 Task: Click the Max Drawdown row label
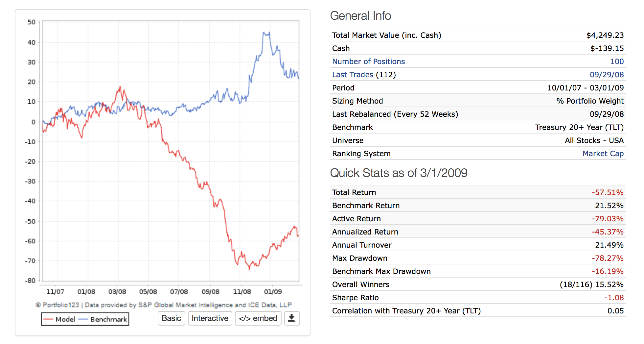359,258
